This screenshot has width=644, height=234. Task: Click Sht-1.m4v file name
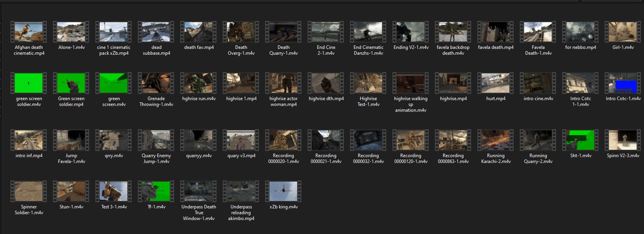pos(581,156)
